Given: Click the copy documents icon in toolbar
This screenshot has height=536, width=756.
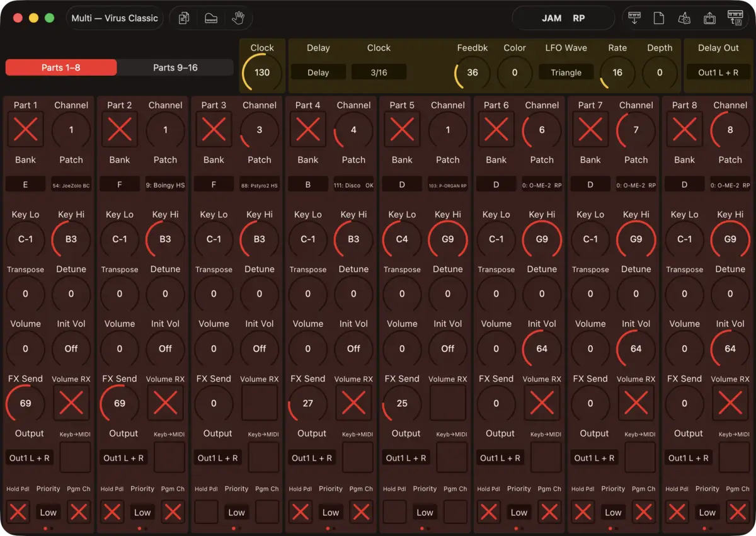Looking at the screenshot, I should pos(184,18).
